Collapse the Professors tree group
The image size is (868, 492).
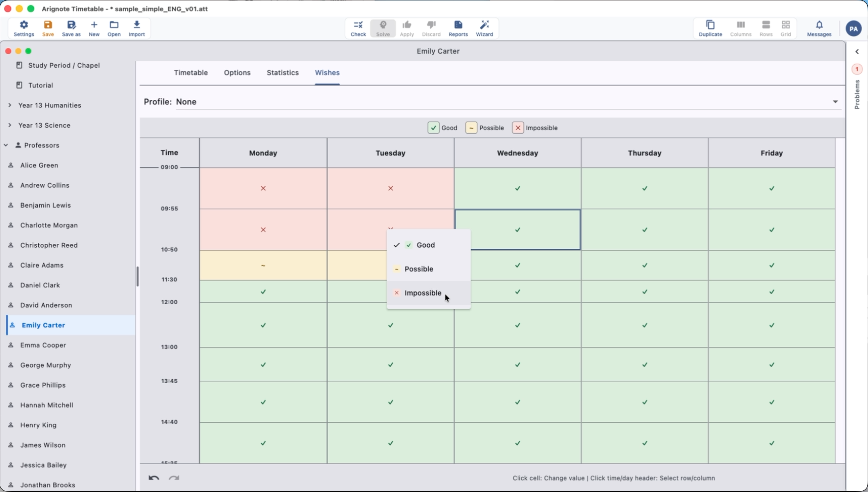pos(6,145)
